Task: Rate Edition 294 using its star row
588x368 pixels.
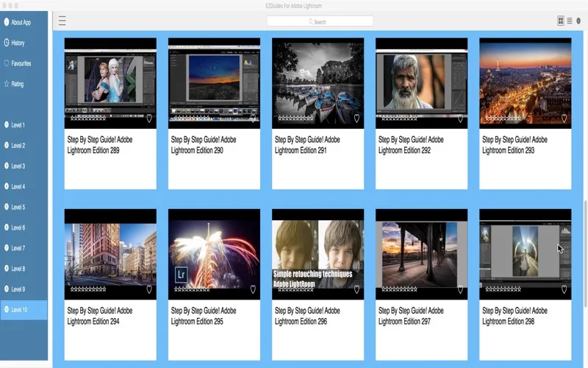Action: (x=88, y=289)
